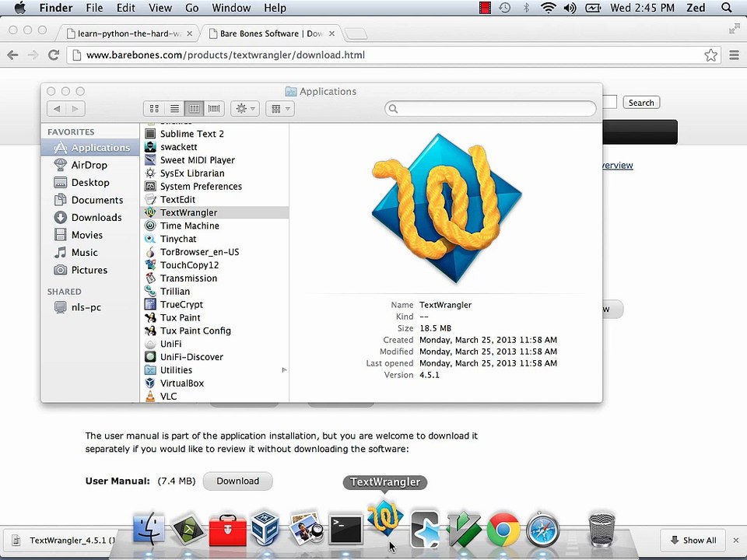Image resolution: width=747 pixels, height=560 pixels.
Task: Open Chrome hamburger menu
Action: (x=734, y=54)
